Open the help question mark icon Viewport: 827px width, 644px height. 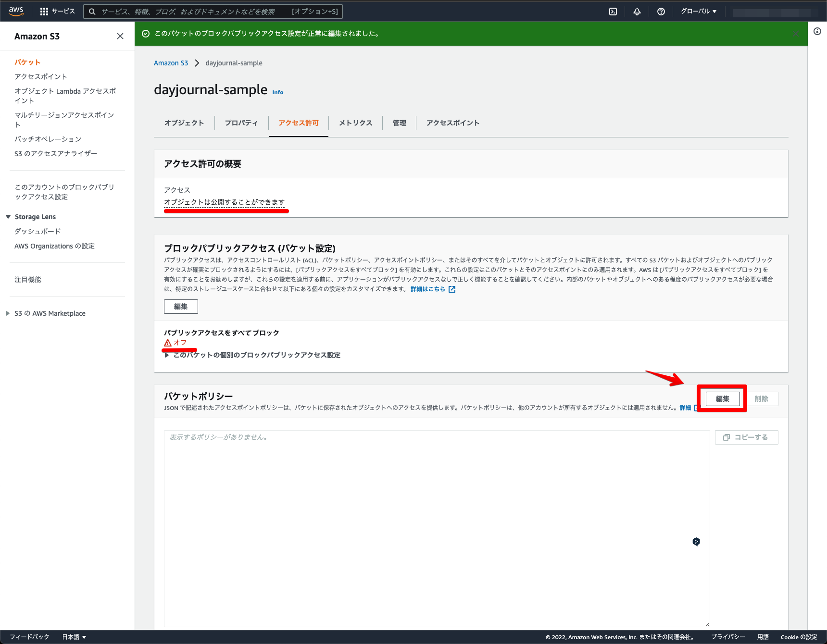click(661, 12)
